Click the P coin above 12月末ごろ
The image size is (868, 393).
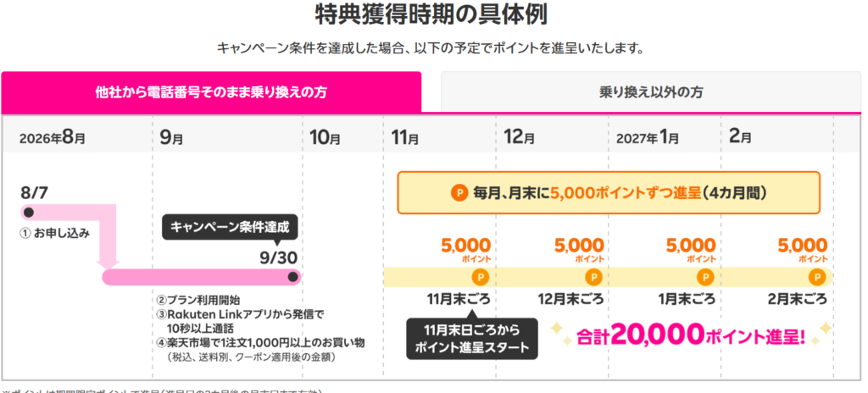(593, 277)
